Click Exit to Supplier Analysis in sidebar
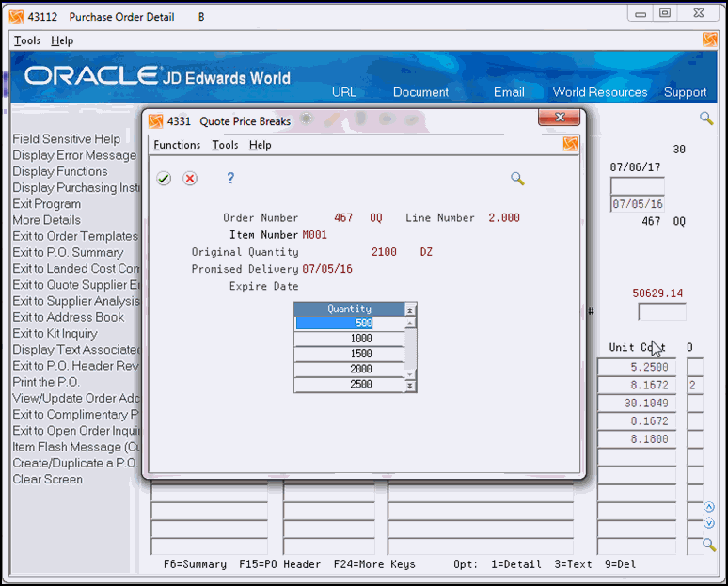 click(76, 301)
